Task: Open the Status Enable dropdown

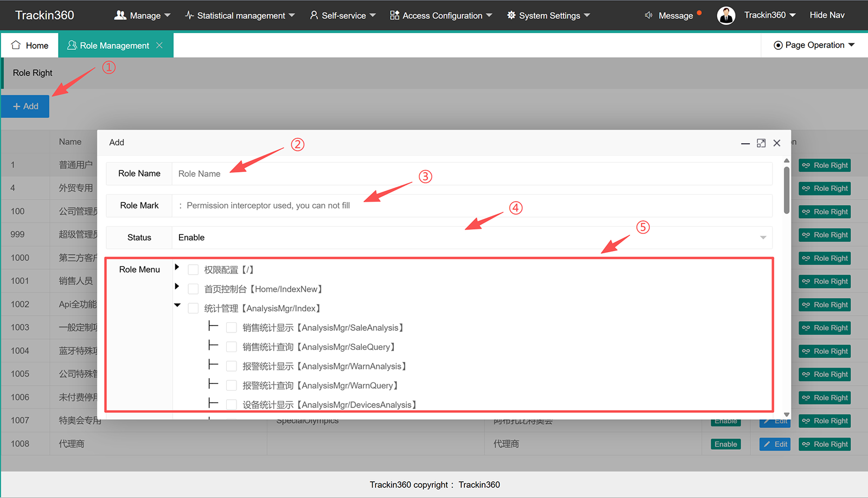Action: point(472,238)
